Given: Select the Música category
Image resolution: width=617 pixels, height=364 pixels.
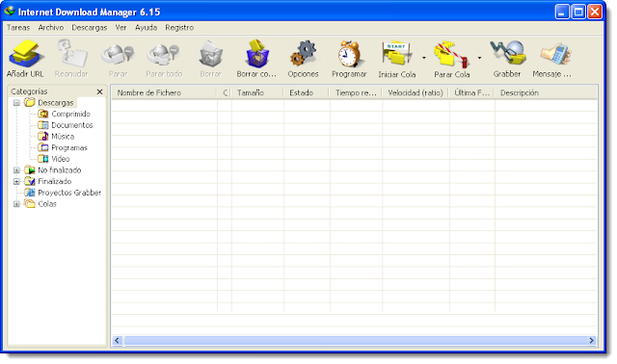Looking at the screenshot, I should click(56, 137).
